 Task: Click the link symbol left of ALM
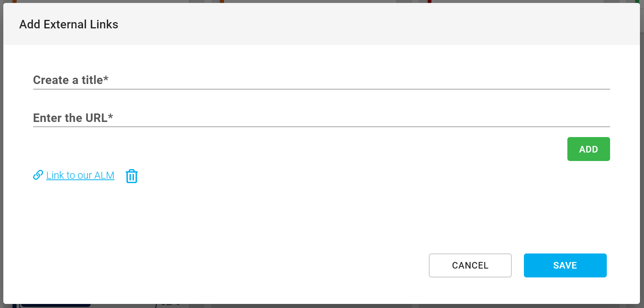(38, 175)
